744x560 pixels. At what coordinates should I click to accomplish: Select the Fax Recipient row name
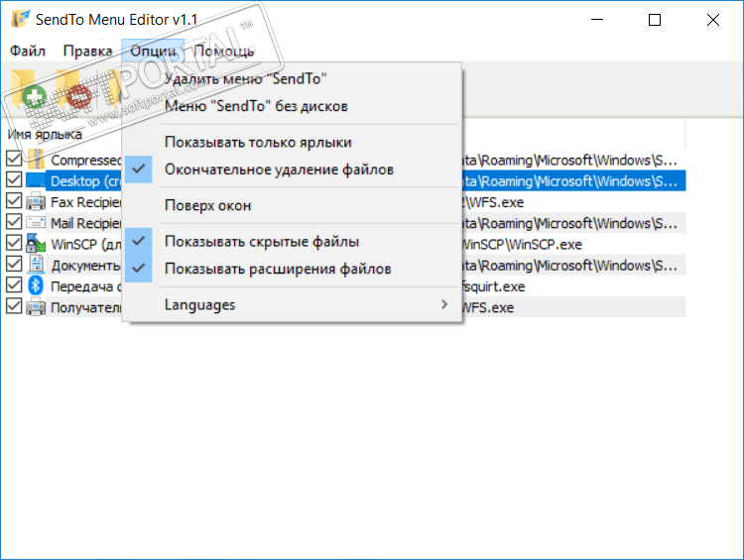coord(86,202)
